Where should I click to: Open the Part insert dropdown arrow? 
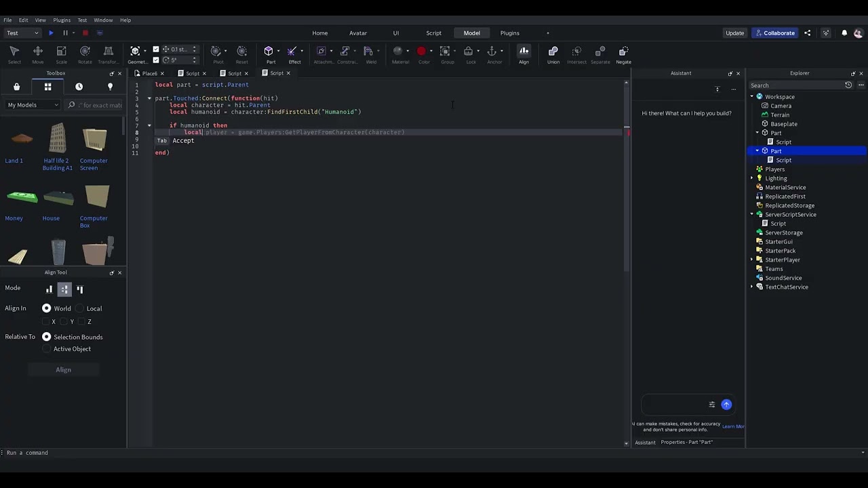[278, 51]
